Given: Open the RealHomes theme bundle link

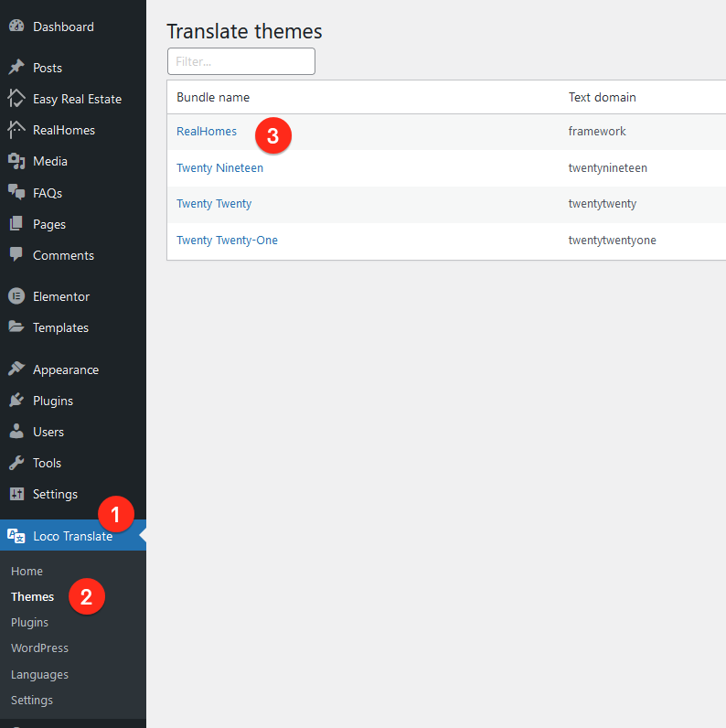Looking at the screenshot, I should pyautogui.click(x=207, y=132).
